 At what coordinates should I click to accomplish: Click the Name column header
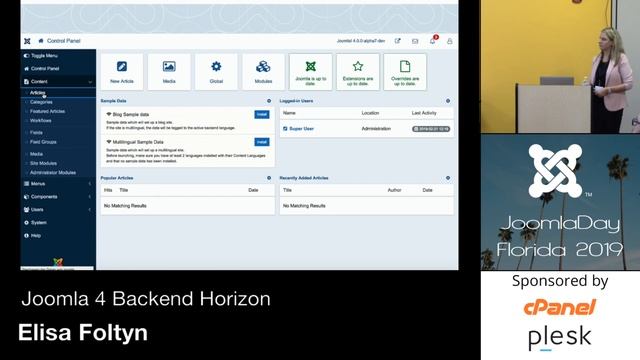289,113
